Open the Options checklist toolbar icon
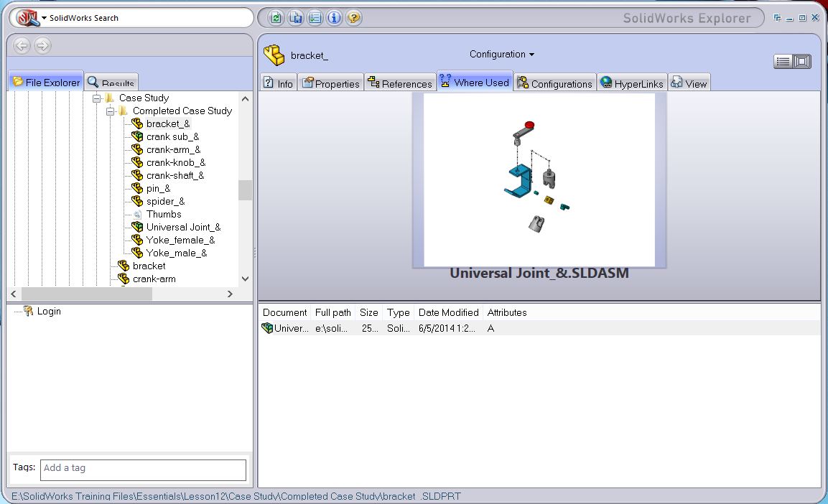Image resolution: width=828 pixels, height=504 pixels. [x=315, y=18]
